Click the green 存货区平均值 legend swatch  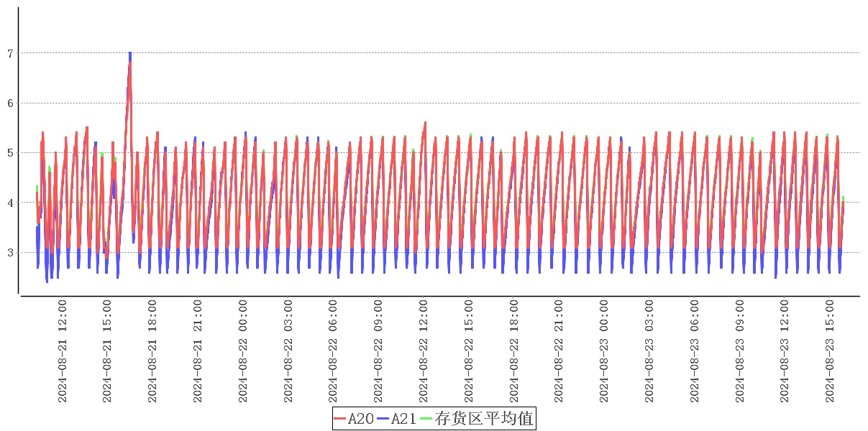[426, 419]
